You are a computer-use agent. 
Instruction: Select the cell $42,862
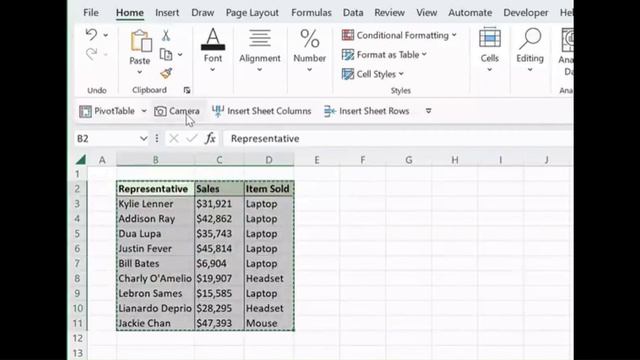coord(219,219)
